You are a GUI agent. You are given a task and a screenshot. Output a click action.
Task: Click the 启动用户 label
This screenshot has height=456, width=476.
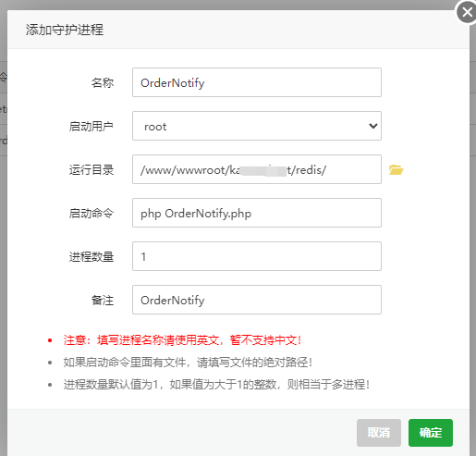pyautogui.click(x=92, y=127)
